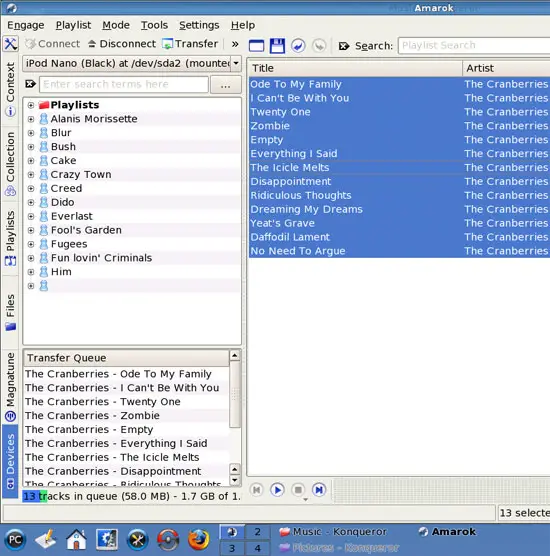Click the playback position slider
This screenshot has width=550, height=556.
point(442,490)
